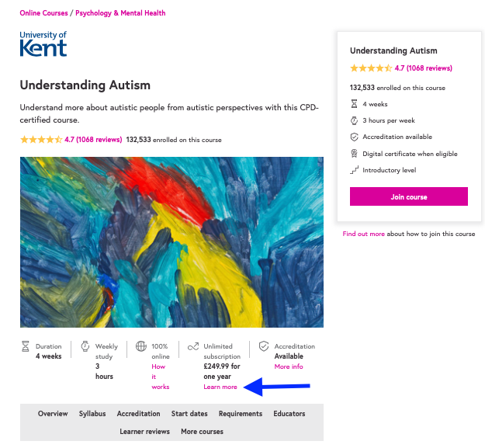Screen dimensions: 485x448
Task: Open the How it works link
Action: [x=160, y=377]
